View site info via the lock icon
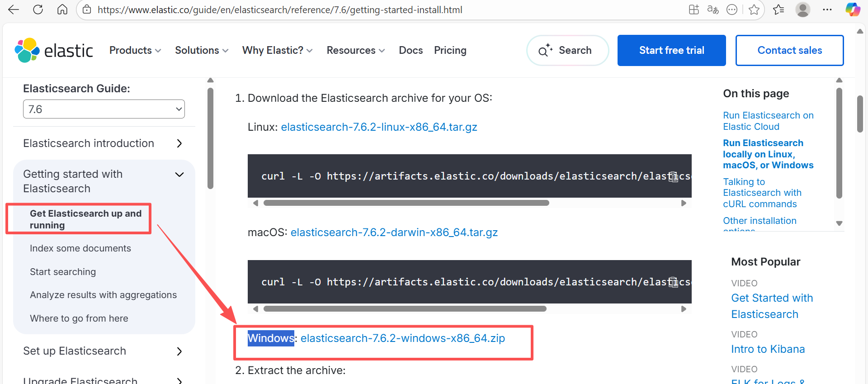 87,9
